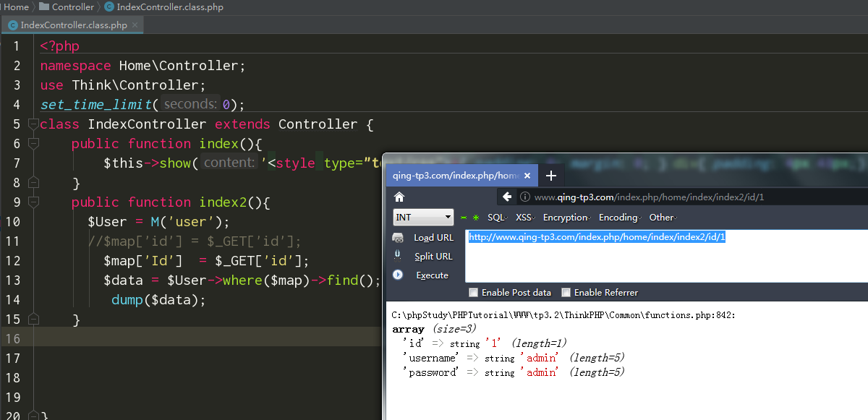This screenshot has width=868, height=420.
Task: Click the functions.php:842 path in output
Action: click(x=563, y=315)
